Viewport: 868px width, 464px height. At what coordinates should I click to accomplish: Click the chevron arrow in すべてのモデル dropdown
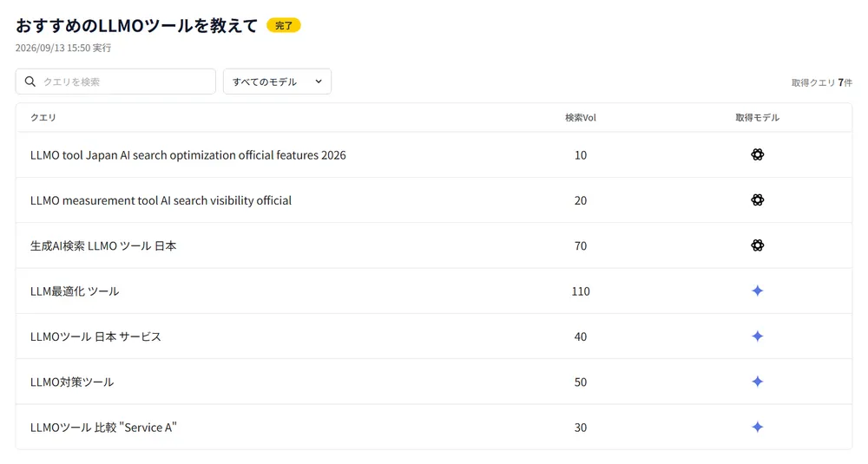pyautogui.click(x=319, y=82)
